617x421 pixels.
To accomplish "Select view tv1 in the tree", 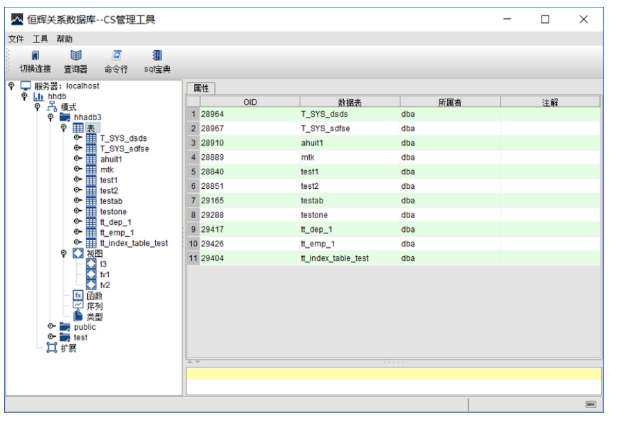I will [91, 274].
